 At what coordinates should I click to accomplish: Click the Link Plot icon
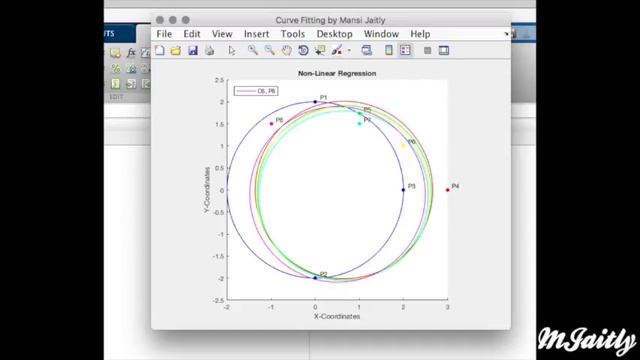pyautogui.click(x=367, y=50)
